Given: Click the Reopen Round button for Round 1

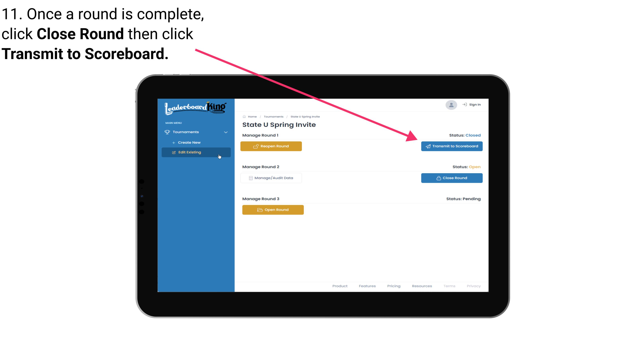Looking at the screenshot, I should tap(272, 146).
